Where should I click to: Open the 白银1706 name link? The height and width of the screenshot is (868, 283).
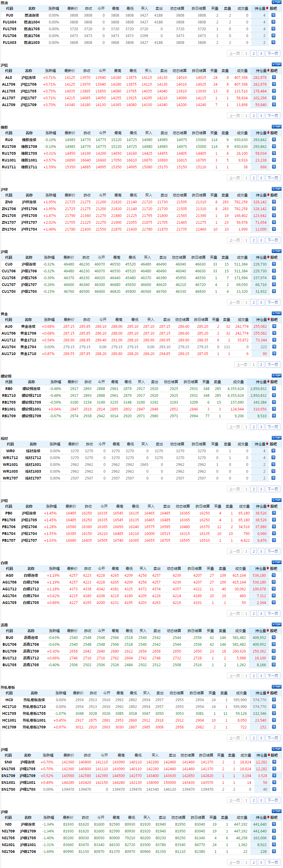(x=31, y=582)
